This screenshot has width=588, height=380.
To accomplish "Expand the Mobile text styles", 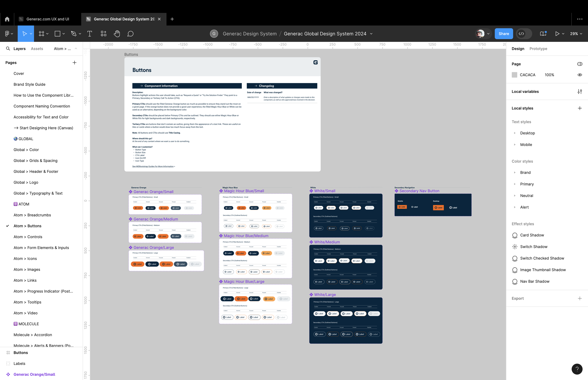I will [515, 145].
